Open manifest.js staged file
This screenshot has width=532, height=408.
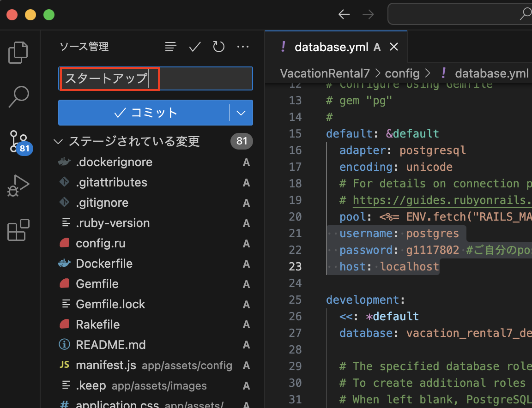106,365
